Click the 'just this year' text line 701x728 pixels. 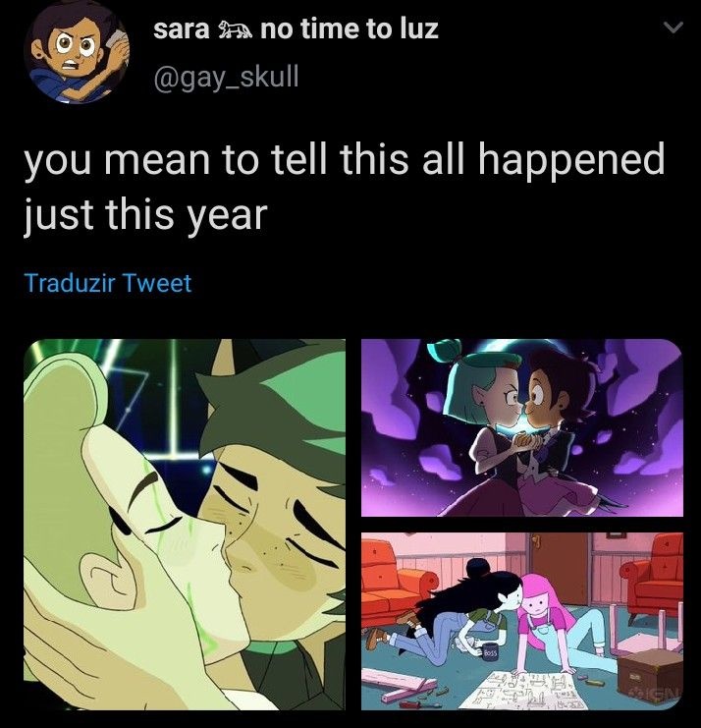(x=145, y=215)
